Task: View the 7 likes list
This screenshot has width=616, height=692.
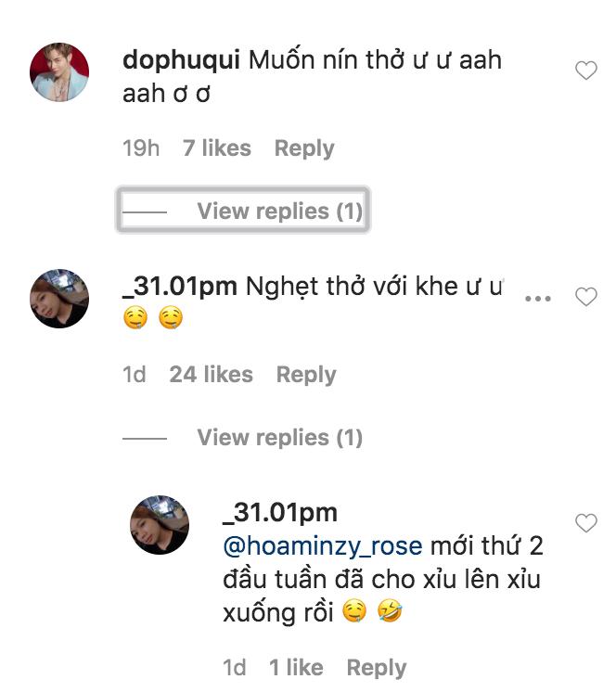Action: click(x=217, y=147)
